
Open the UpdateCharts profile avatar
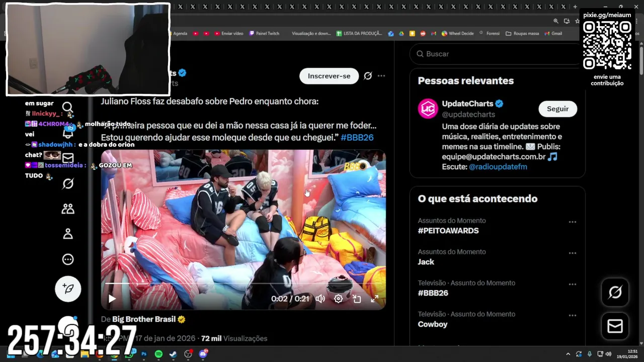click(428, 109)
